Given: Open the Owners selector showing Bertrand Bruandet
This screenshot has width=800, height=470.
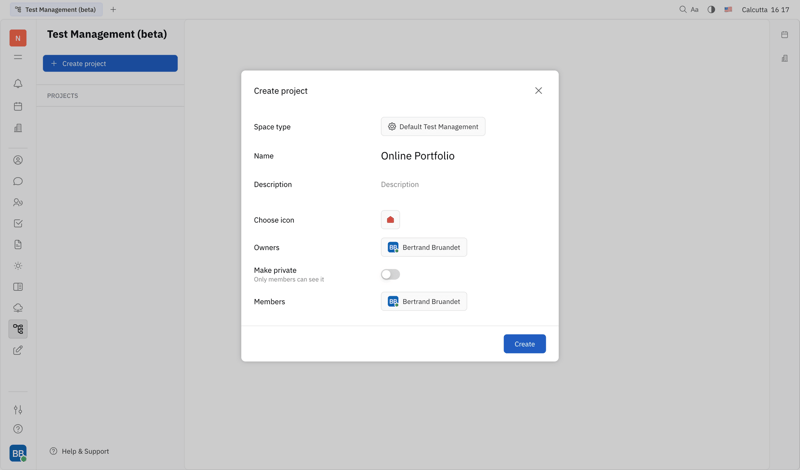Looking at the screenshot, I should [424, 247].
